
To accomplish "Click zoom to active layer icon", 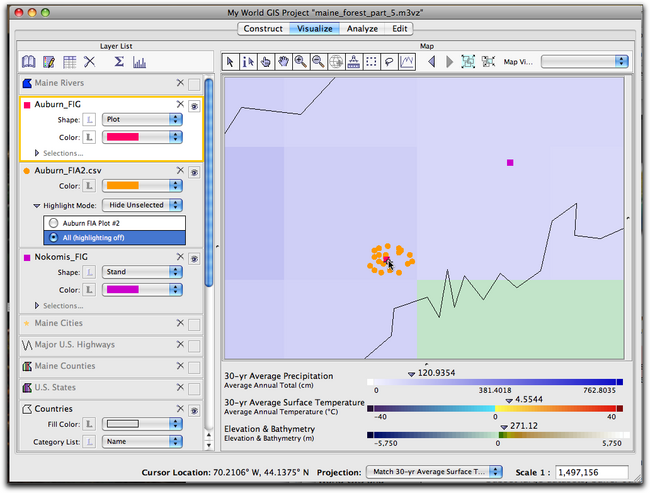I will pos(468,62).
